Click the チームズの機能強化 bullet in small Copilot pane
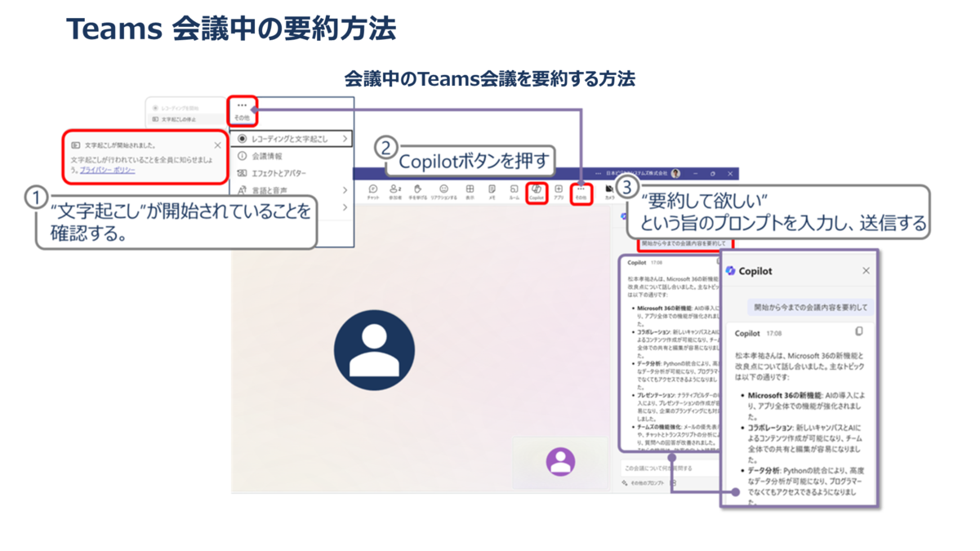This screenshot has height=551, width=980. tap(675, 434)
